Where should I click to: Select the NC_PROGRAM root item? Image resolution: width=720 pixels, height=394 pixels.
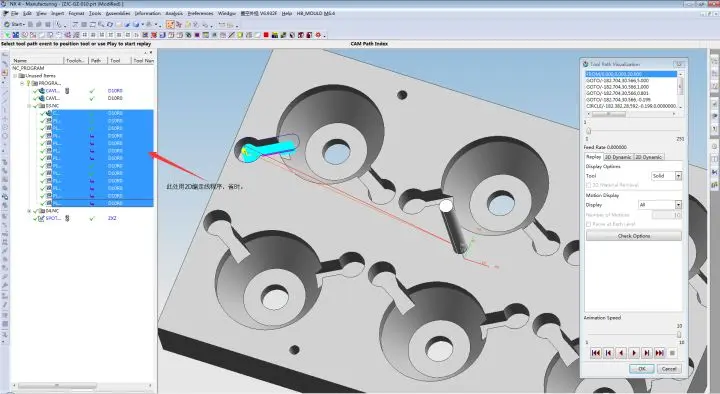coord(28,68)
